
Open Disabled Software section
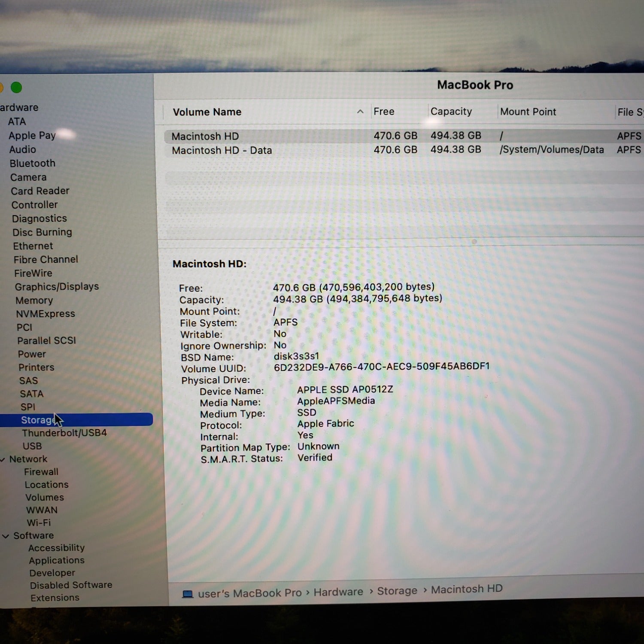(71, 585)
